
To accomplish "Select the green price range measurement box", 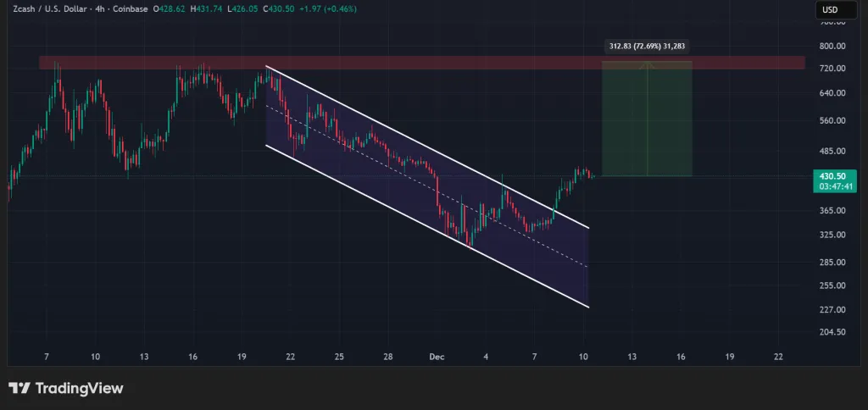I will coord(647,119).
